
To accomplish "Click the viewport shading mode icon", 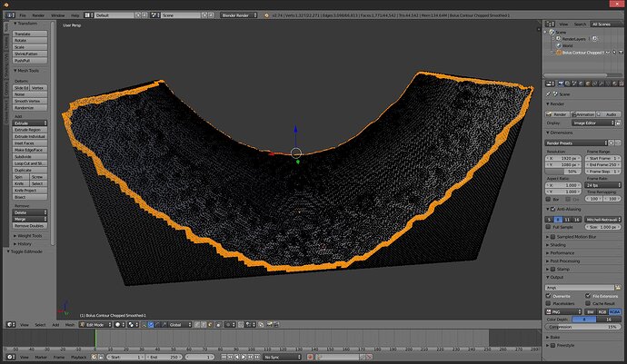I will point(120,324).
